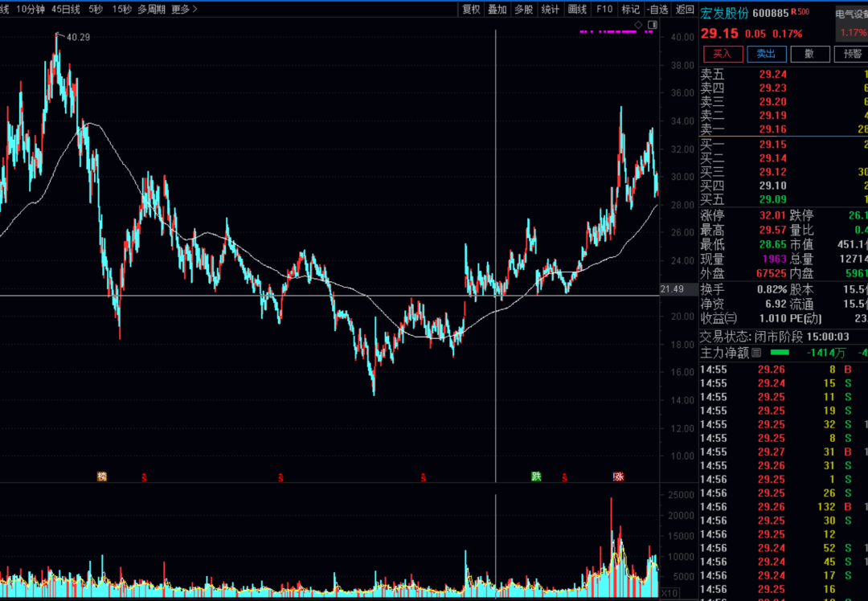Click the R500 badge beside stock code
The height and width of the screenshot is (601, 868).
pyautogui.click(x=800, y=12)
